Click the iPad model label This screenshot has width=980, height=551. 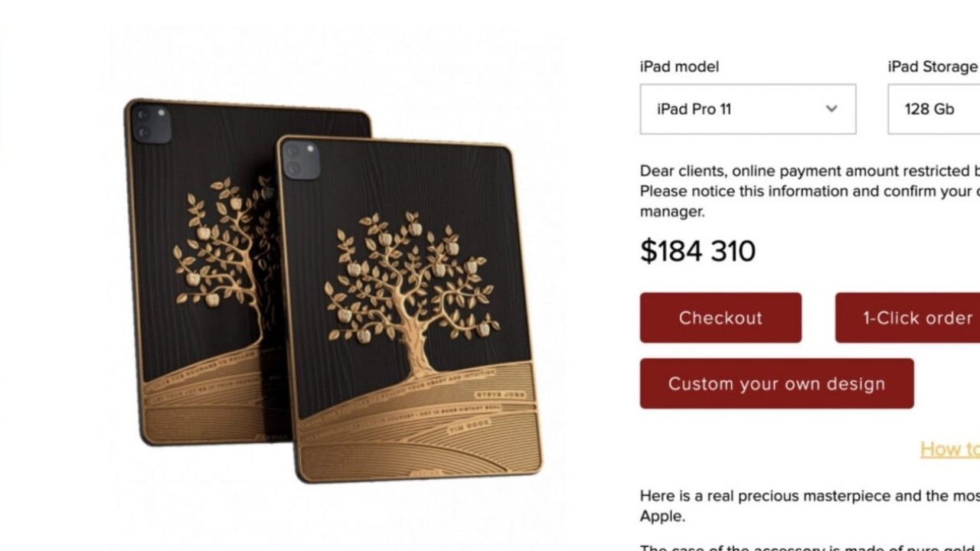click(x=679, y=67)
